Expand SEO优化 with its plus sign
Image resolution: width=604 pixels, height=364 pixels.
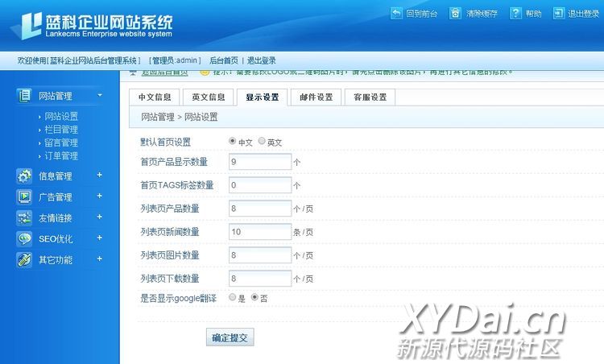(x=99, y=238)
